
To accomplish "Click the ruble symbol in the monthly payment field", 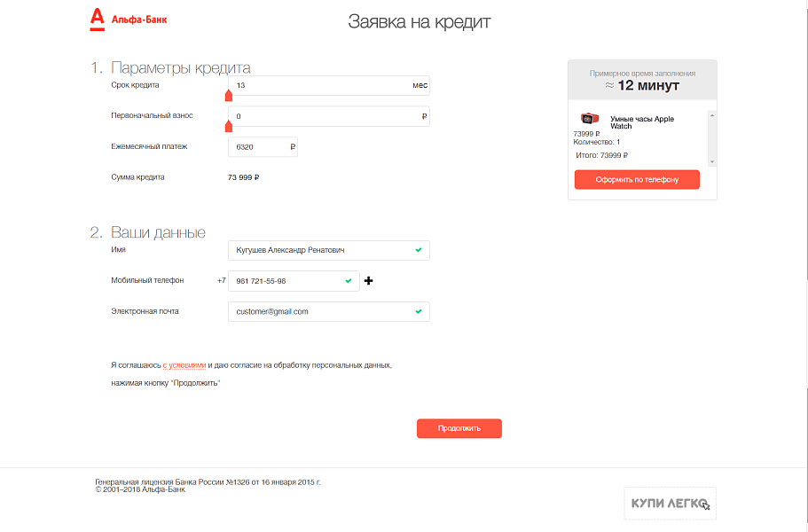I will point(293,146).
